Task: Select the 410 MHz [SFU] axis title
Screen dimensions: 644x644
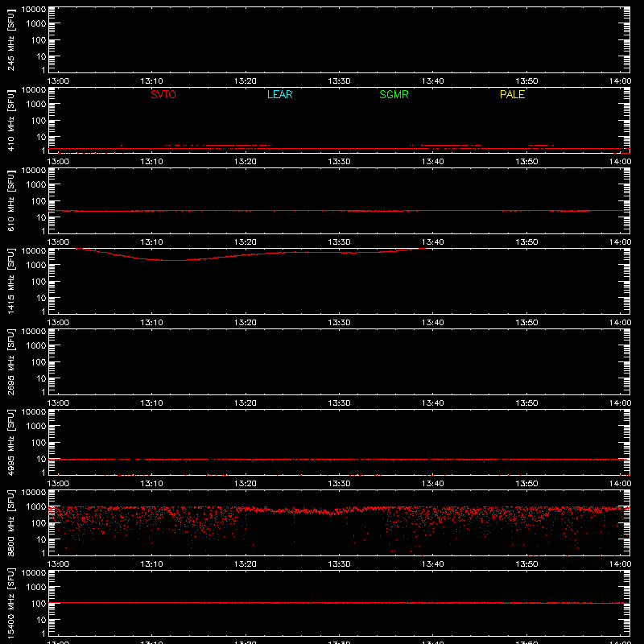Action: pyautogui.click(x=10, y=120)
